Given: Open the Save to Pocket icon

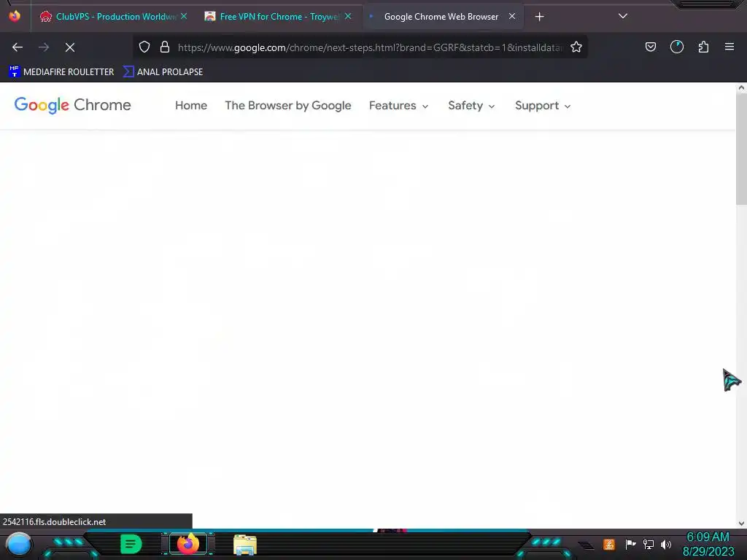Looking at the screenshot, I should (x=651, y=47).
